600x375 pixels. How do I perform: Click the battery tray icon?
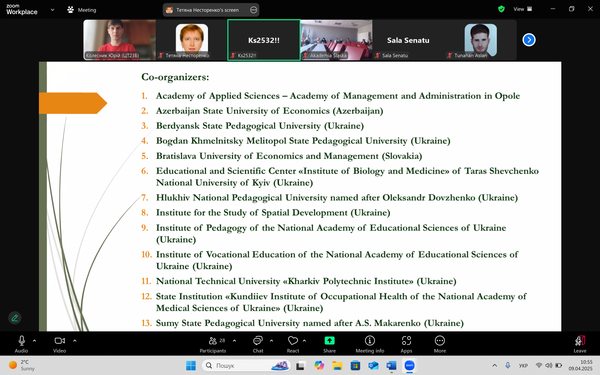(558, 365)
